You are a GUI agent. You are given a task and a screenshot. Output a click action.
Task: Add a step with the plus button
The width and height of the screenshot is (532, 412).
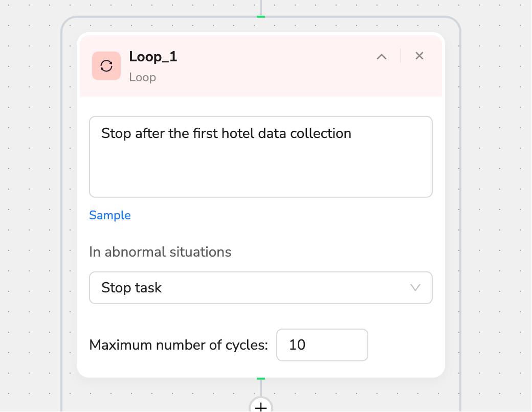click(260, 405)
